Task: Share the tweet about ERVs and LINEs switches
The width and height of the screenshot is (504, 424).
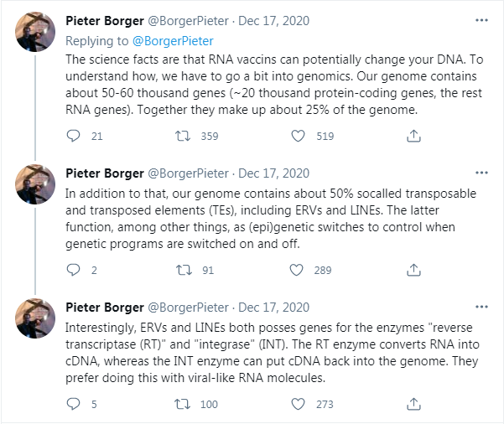Action: pos(413,270)
